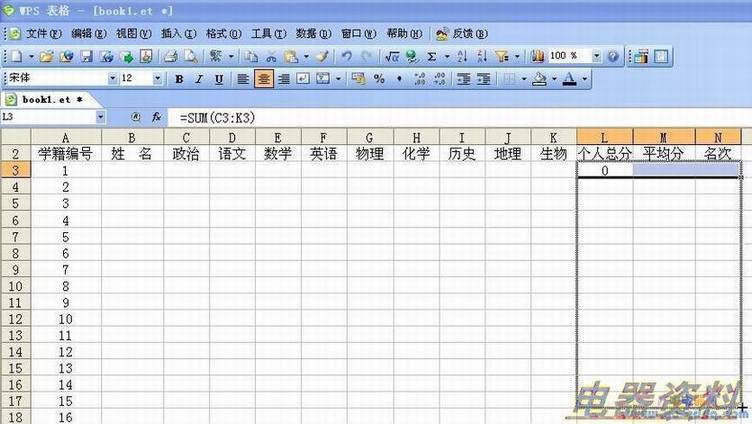Viewport: 752px width, 424px height.
Task: Toggle Bold formatting
Action: (180, 79)
